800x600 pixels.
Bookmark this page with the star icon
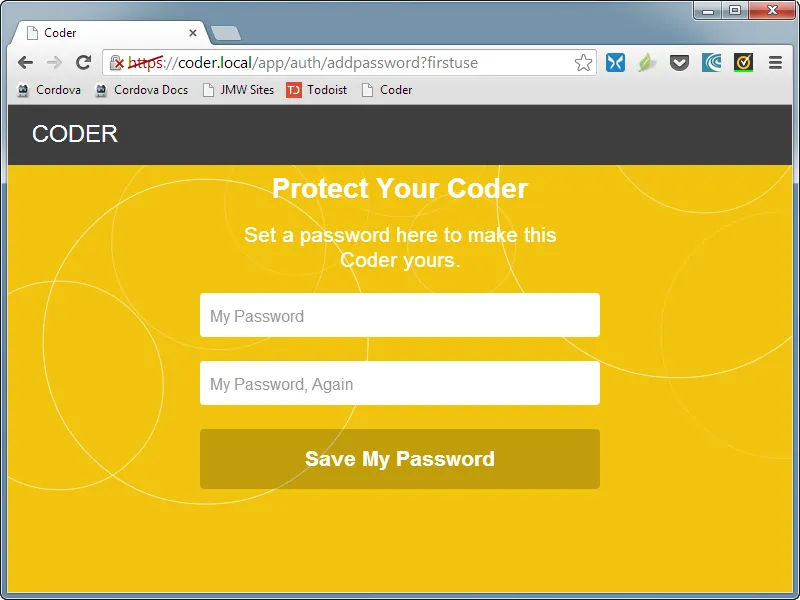[x=583, y=63]
